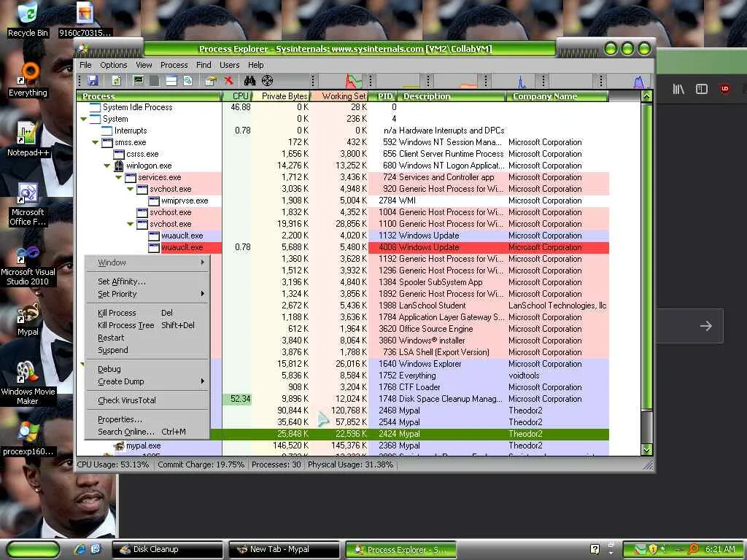
Task: Click the crosshair Find Window's Process icon
Action: point(267,80)
